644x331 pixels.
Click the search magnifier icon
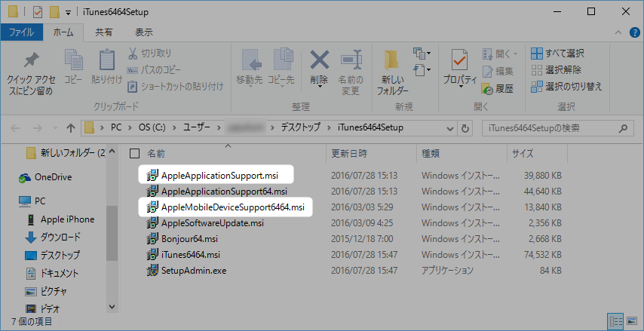623,128
